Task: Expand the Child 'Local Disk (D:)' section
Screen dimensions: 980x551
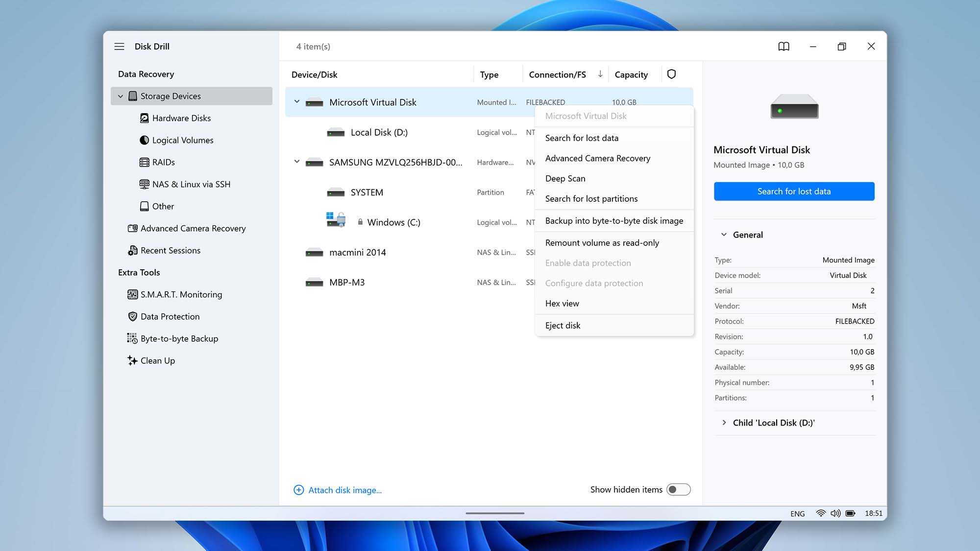Action: 724,422
